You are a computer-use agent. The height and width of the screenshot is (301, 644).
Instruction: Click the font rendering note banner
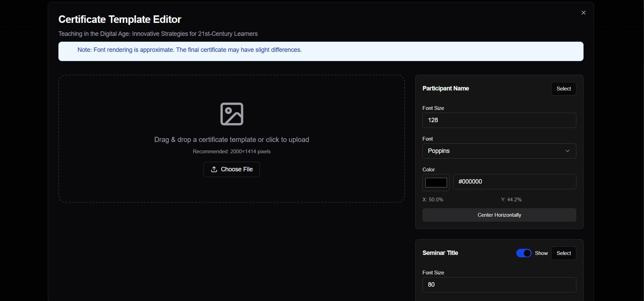(x=321, y=51)
